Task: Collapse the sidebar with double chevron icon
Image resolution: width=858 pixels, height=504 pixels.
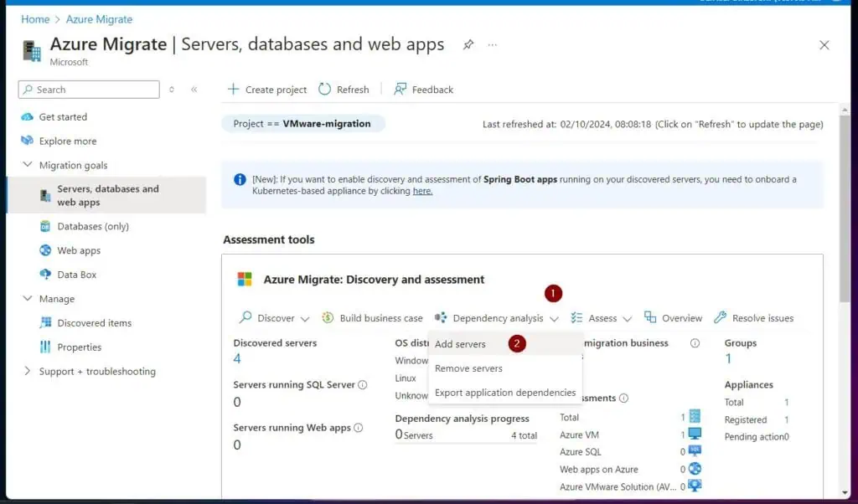Action: (x=194, y=90)
